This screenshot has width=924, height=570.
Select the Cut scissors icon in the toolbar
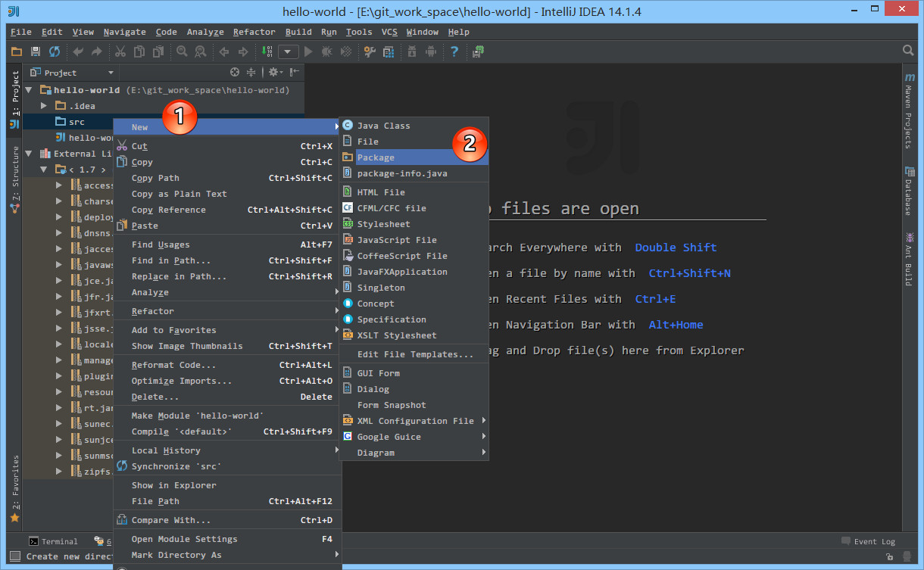120,51
